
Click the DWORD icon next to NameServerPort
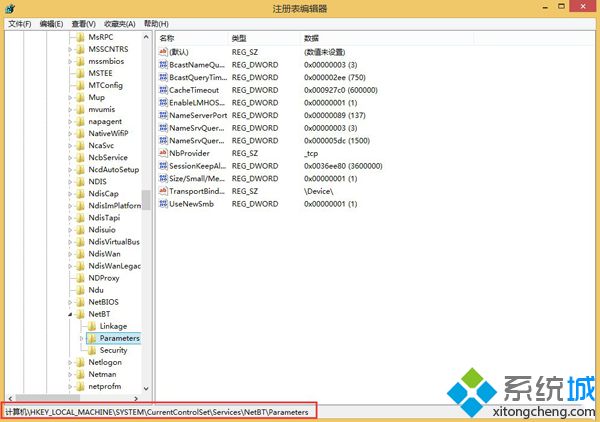pyautogui.click(x=163, y=115)
